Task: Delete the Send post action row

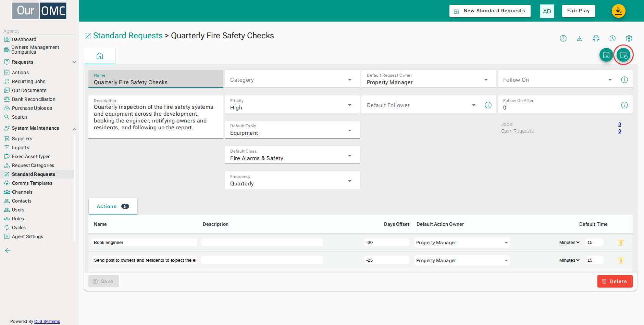Action: click(x=621, y=260)
